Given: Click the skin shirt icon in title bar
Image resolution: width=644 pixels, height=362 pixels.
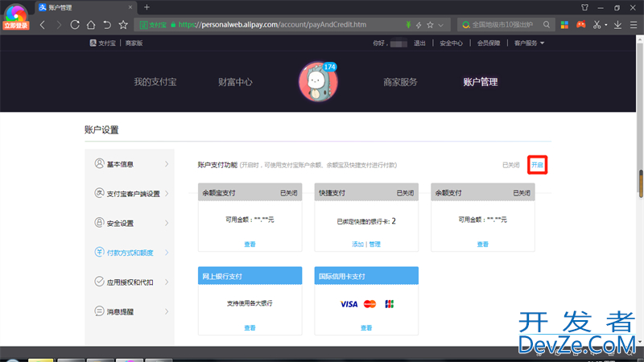Looking at the screenshot, I should pos(585,7).
